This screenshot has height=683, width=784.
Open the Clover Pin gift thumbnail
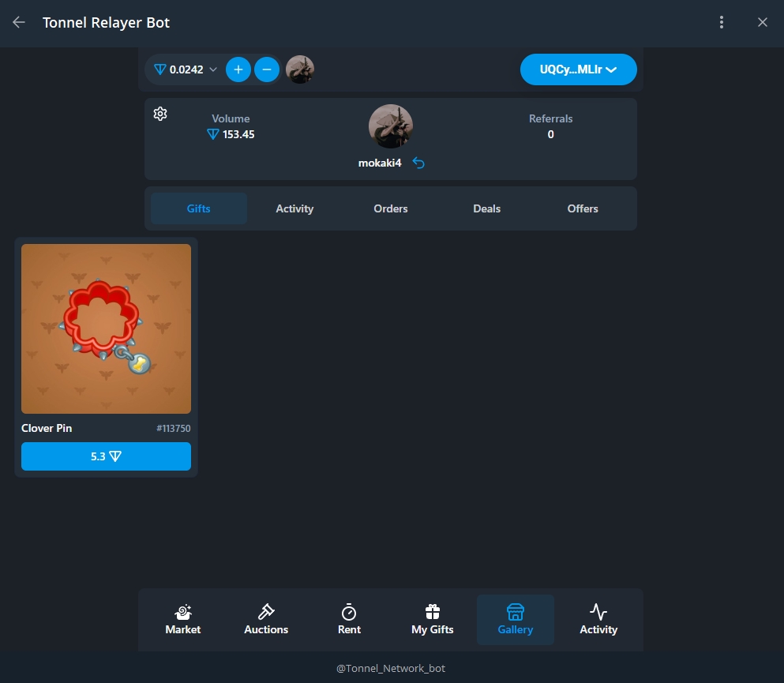(x=106, y=328)
